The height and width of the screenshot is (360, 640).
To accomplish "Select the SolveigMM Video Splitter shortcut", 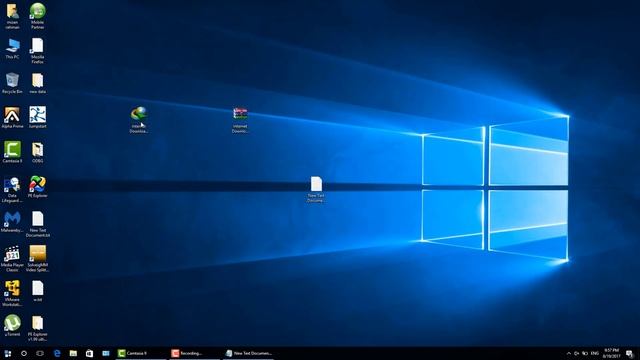I will pos(38,259).
